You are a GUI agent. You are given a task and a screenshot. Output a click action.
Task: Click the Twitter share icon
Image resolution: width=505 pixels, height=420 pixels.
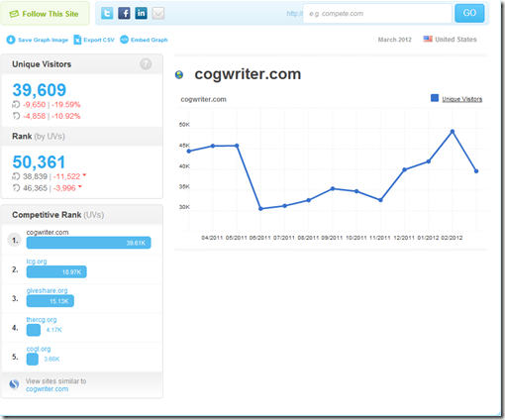[x=107, y=13]
